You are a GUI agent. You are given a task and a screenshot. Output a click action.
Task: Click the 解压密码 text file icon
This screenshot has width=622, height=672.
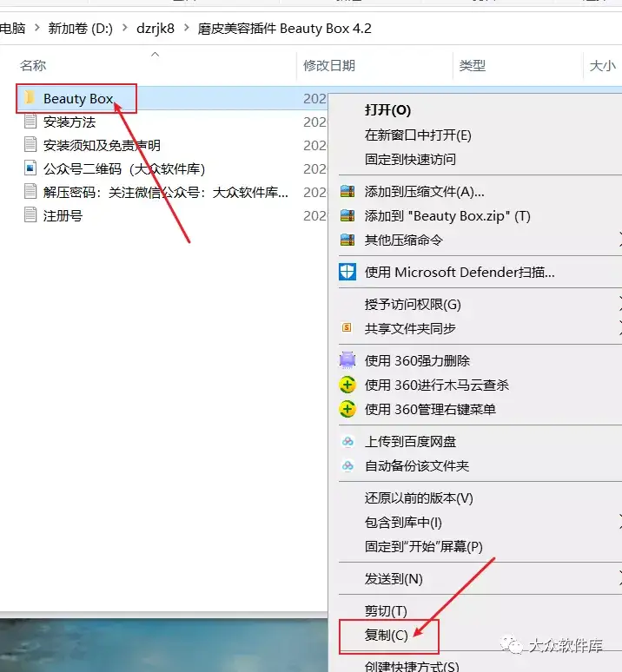tap(30, 191)
